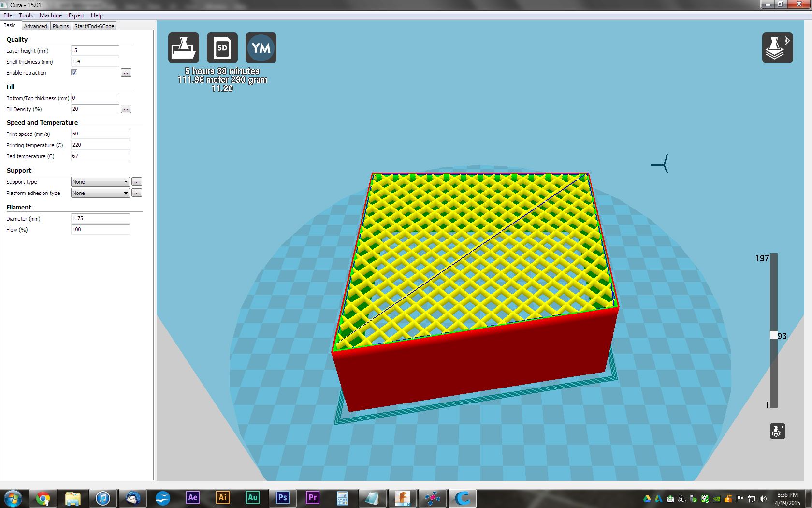The width and height of the screenshot is (812, 508).
Task: Open the Expert menu
Action: [76, 15]
